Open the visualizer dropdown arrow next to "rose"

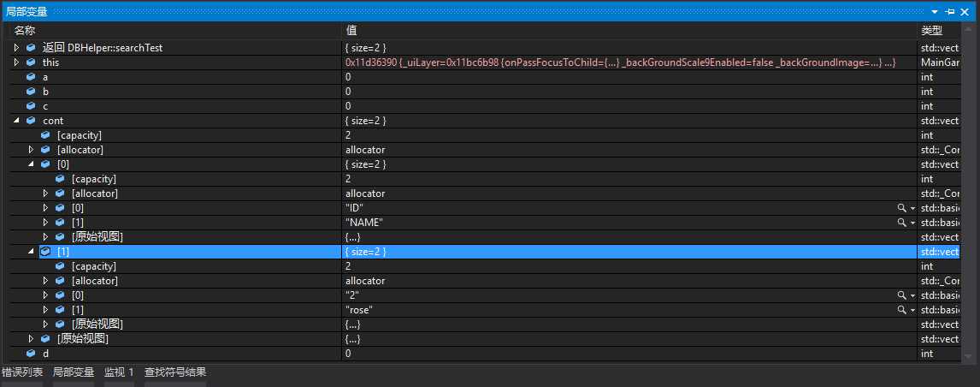(x=912, y=311)
